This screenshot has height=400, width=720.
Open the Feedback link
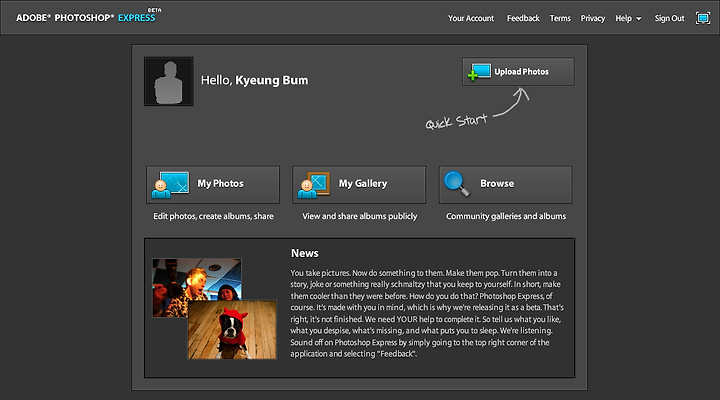(x=523, y=18)
